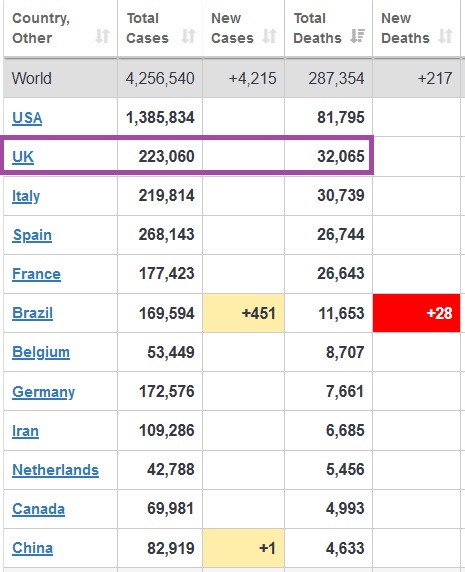Open Belgium country page link
465x572 pixels.
pyautogui.click(x=41, y=352)
